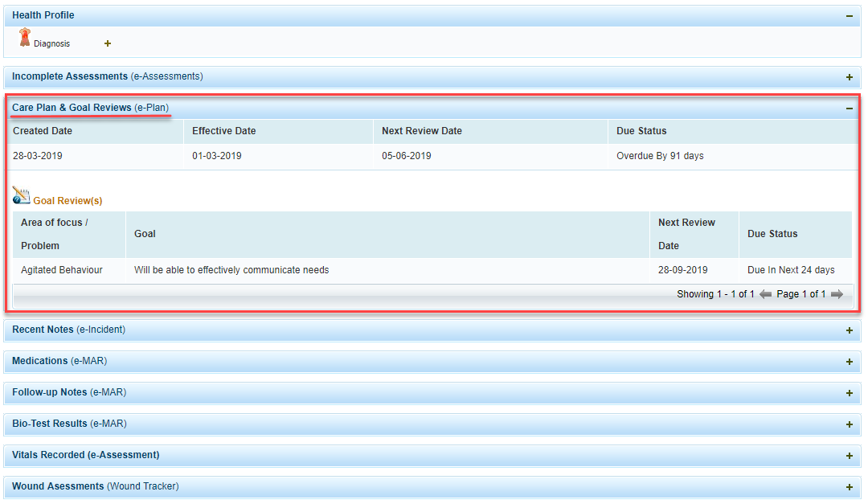Viewport: 868px width, 504px height.
Task: Open the Goal Review(s) link
Action: pos(68,201)
